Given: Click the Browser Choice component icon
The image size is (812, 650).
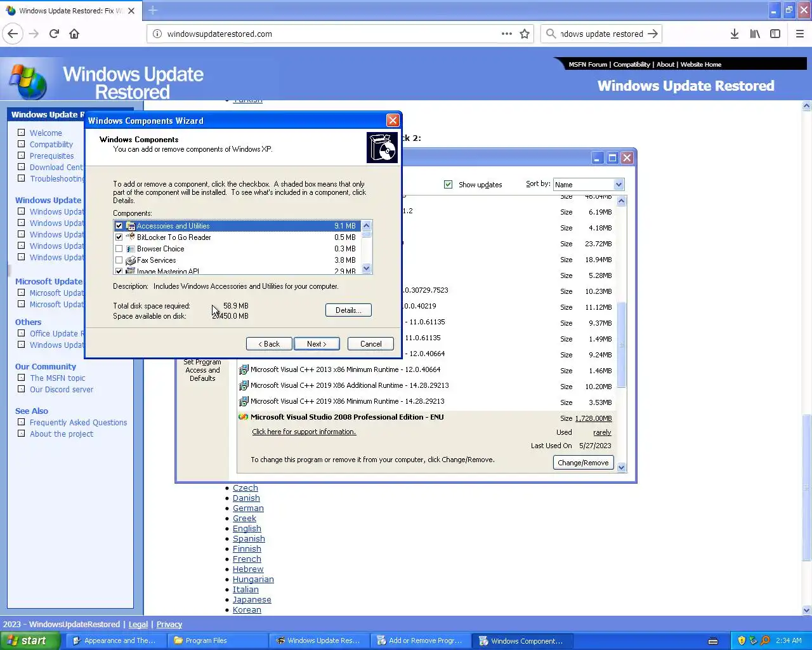Looking at the screenshot, I should pos(131,249).
